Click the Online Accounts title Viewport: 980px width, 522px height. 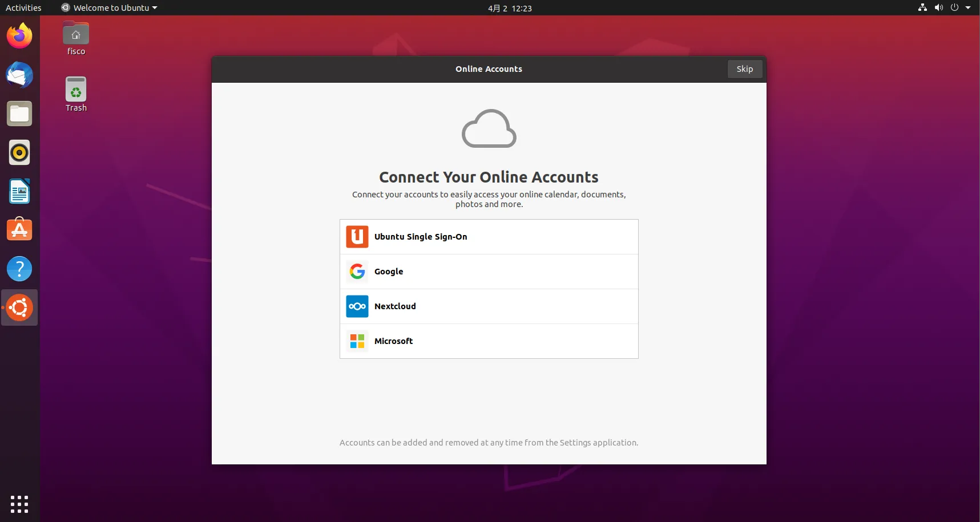tap(489, 69)
